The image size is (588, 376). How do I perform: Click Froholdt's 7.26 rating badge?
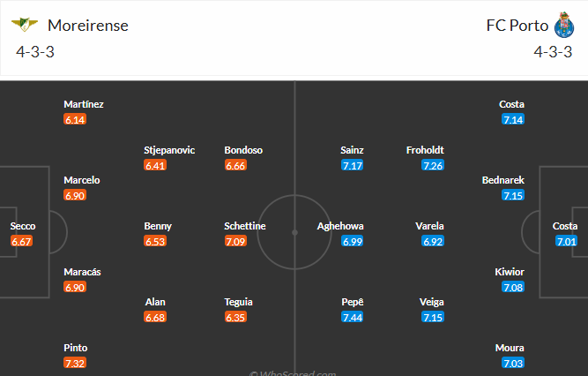[432, 165]
